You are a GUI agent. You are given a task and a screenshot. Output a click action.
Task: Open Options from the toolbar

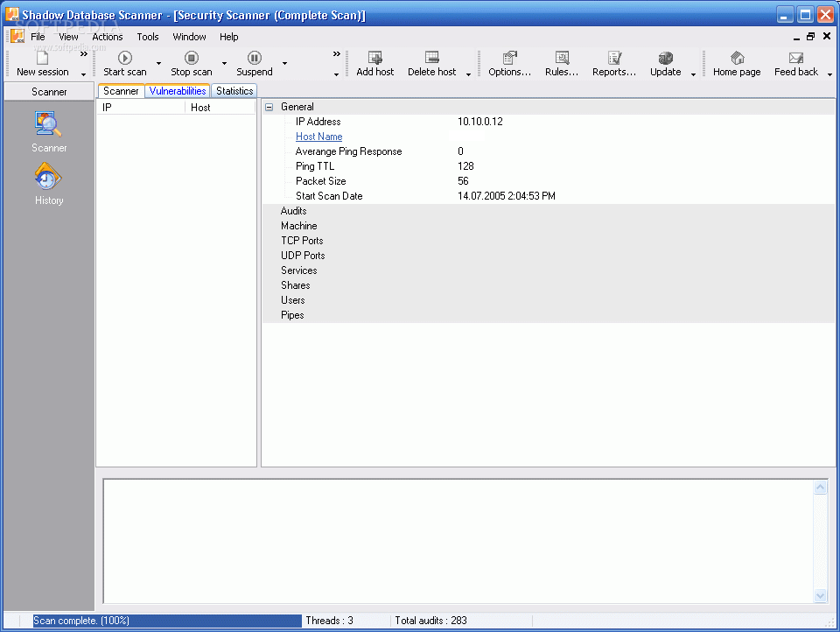point(509,58)
